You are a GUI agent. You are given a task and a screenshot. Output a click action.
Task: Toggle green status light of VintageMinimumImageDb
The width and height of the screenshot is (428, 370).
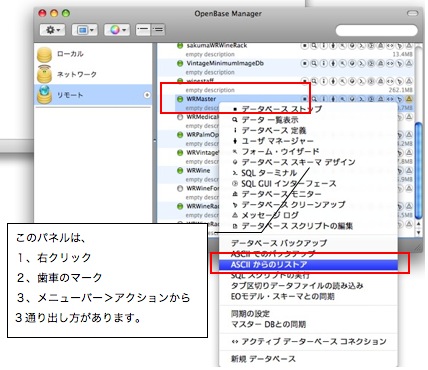pos(180,63)
